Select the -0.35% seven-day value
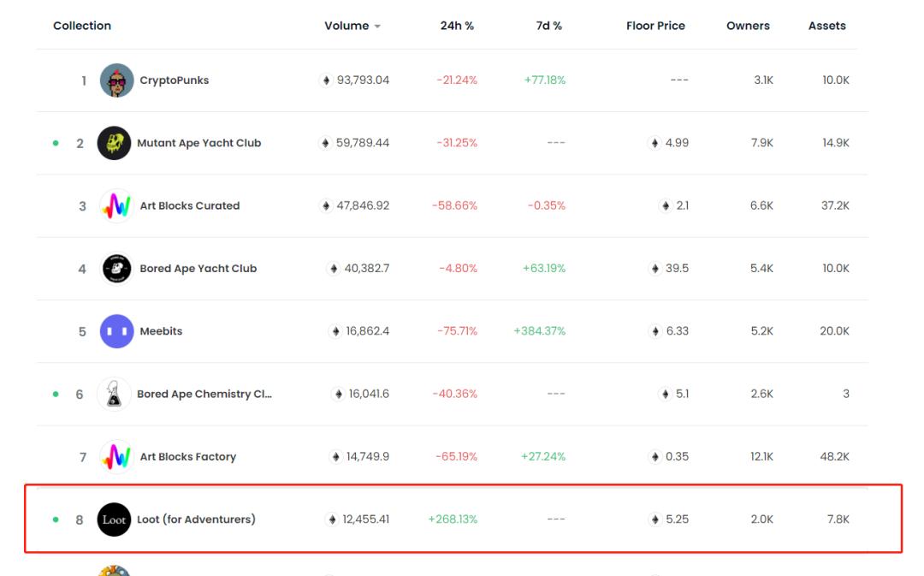 point(546,205)
